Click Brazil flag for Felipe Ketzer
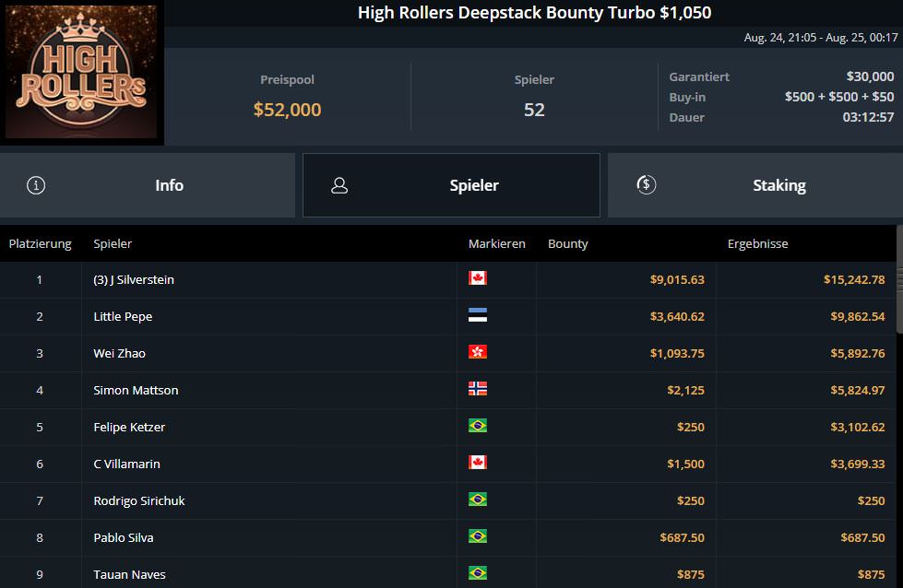903x588 pixels. pos(477,426)
